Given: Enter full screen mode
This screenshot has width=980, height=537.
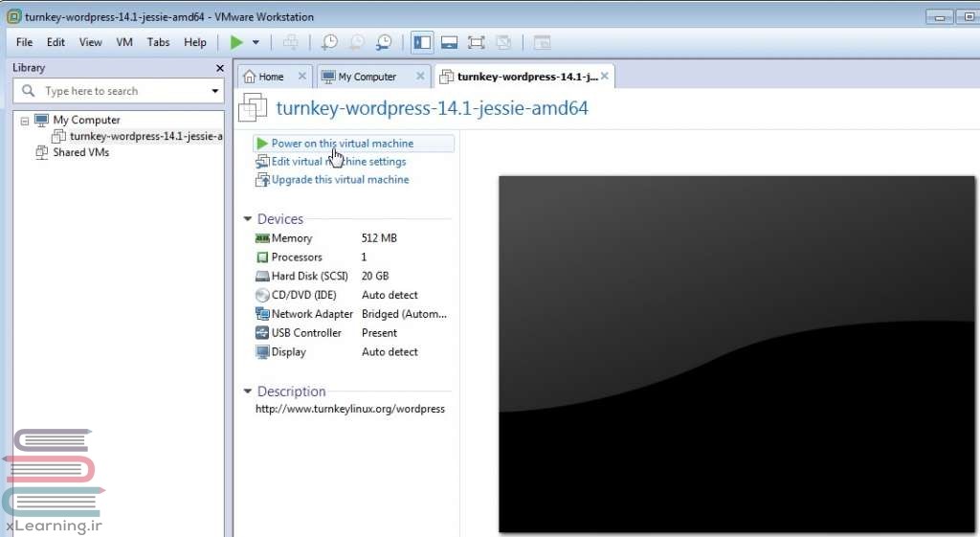Looking at the screenshot, I should point(476,42).
